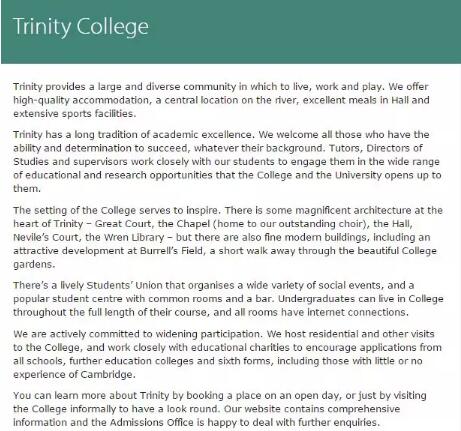Viewport: 461px width, 431px height.
Task: Click the phrase 'popular student centre'
Action: (68, 299)
